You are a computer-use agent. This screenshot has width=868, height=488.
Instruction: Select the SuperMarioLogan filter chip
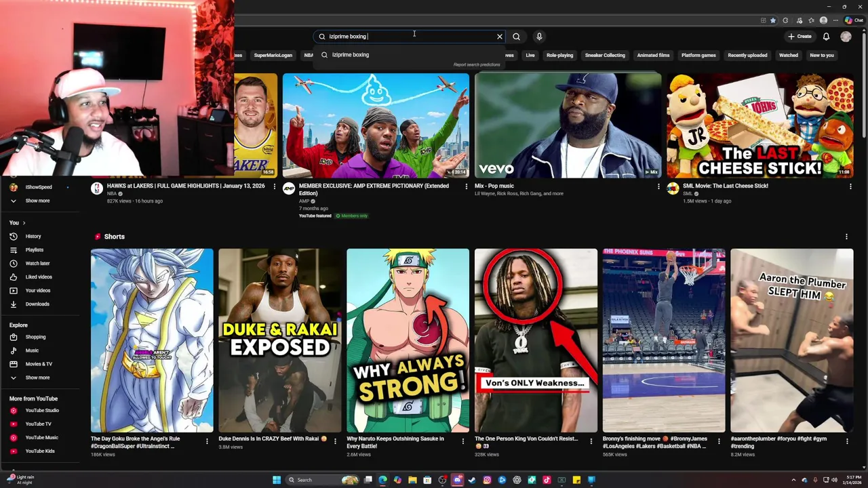tap(273, 56)
